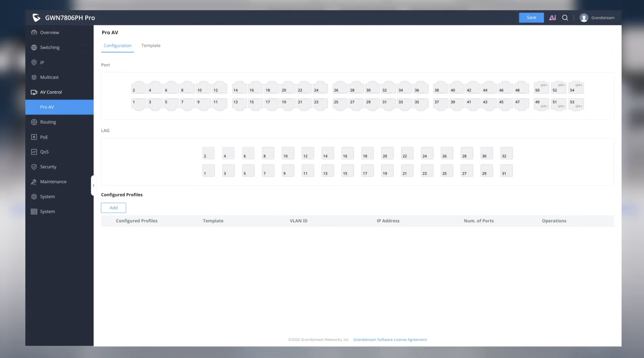Click the Maintenance wrench icon
This screenshot has height=358, width=644.
[34, 182]
